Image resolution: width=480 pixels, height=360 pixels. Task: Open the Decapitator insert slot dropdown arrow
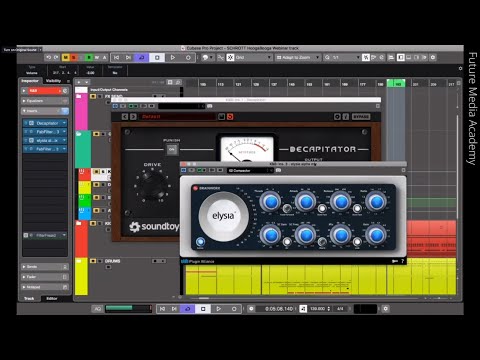coord(64,123)
